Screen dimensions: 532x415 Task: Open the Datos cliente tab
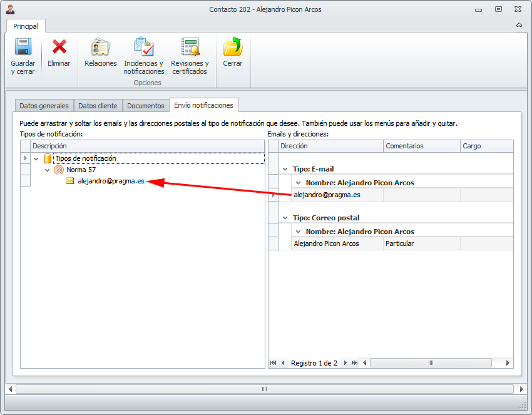pyautogui.click(x=98, y=106)
